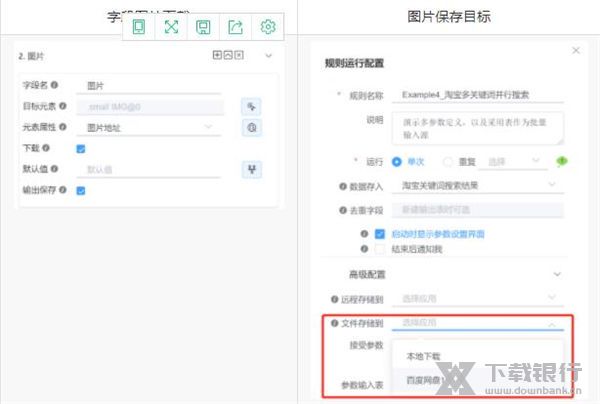
Task: Click the icon beside 默认值 field
Action: point(251,169)
